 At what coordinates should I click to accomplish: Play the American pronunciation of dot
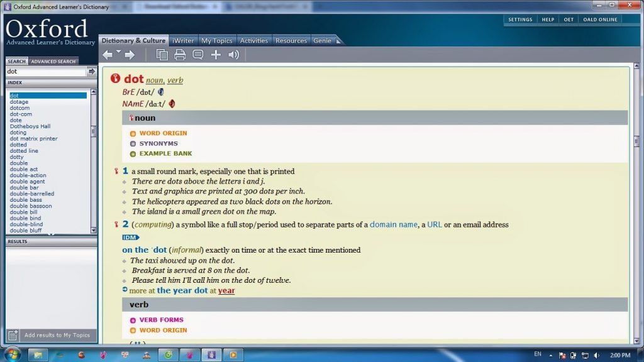pos(171,104)
